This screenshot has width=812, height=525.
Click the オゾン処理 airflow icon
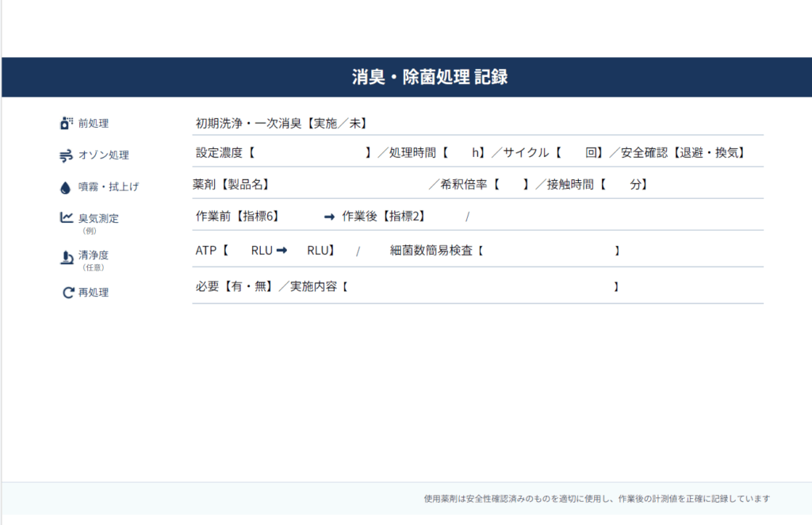63,155
